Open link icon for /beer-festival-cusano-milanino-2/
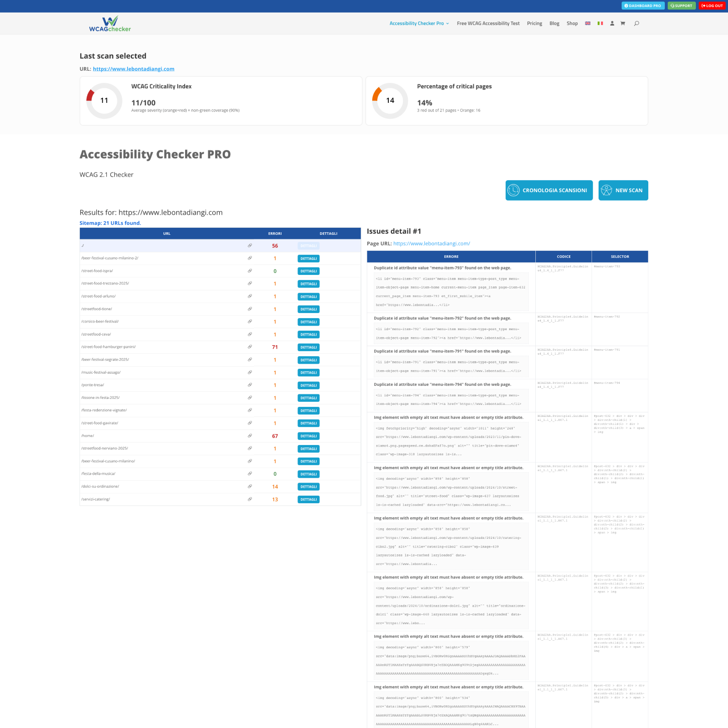 point(250,258)
